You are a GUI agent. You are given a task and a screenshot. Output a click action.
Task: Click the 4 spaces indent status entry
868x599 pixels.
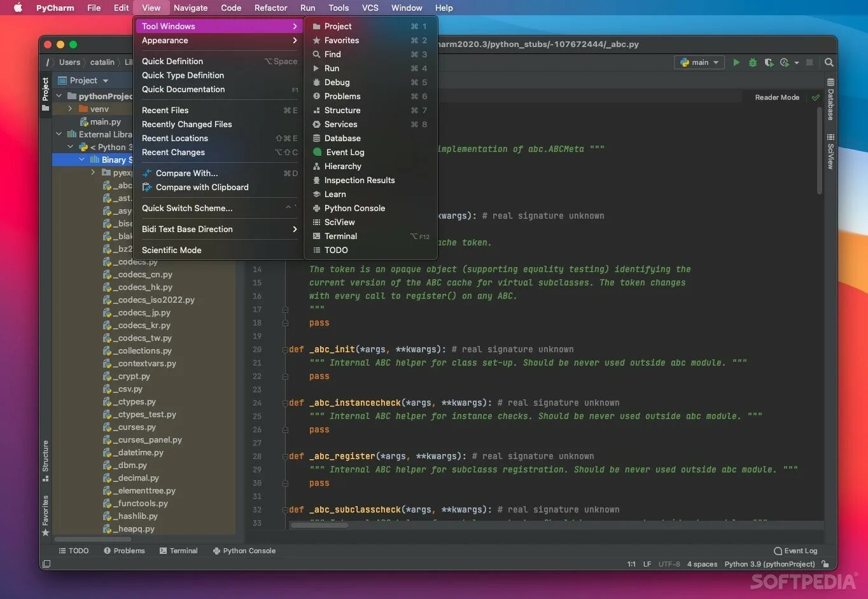(x=702, y=564)
